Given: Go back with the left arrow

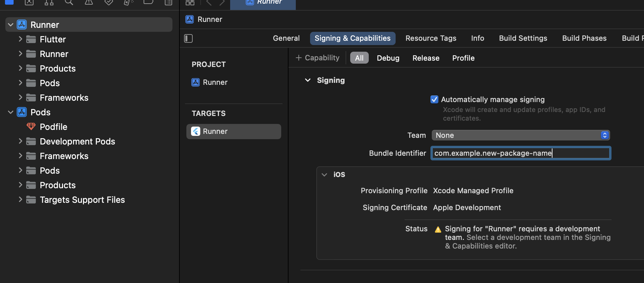Looking at the screenshot, I should (x=209, y=2).
